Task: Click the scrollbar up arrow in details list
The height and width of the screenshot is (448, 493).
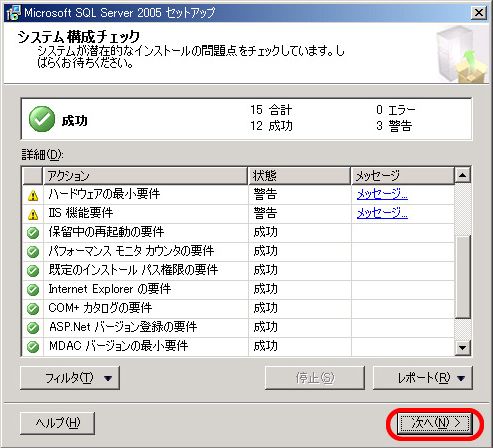Action: [462, 175]
